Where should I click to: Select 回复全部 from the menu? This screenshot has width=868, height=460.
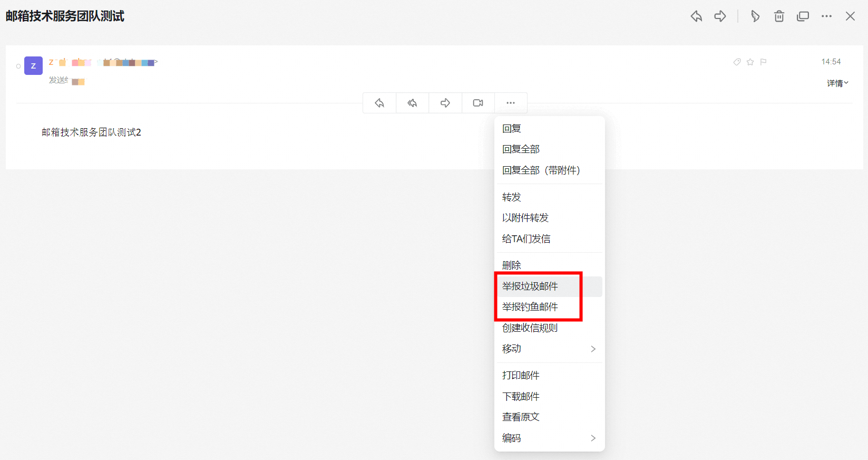click(x=549, y=149)
